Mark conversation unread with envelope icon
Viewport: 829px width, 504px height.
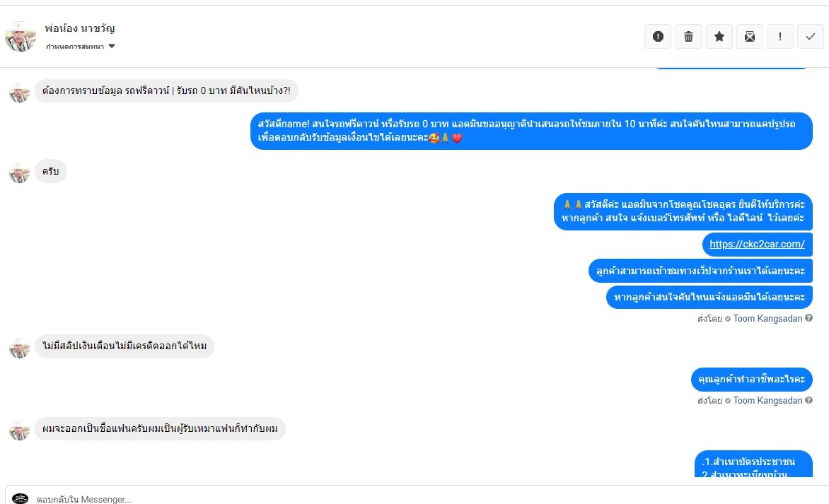click(750, 37)
